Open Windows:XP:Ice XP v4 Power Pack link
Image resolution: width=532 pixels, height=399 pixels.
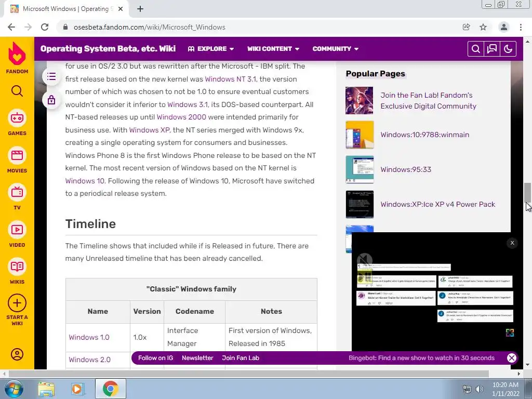click(437, 204)
